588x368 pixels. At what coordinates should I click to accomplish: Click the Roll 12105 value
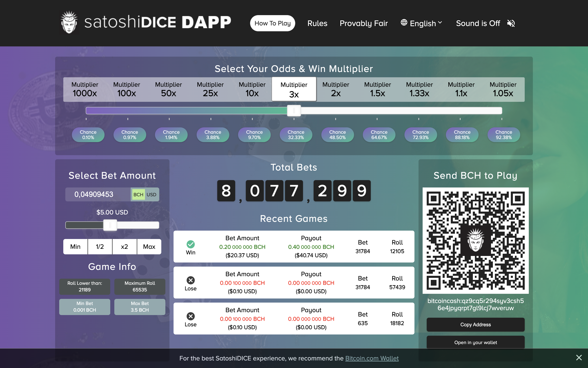pyautogui.click(x=397, y=251)
